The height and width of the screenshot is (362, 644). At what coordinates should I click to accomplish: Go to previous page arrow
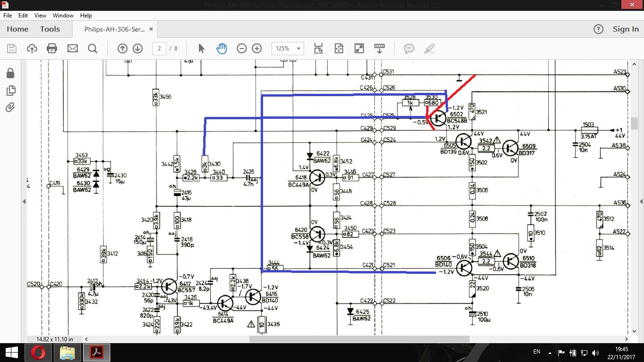[123, 49]
